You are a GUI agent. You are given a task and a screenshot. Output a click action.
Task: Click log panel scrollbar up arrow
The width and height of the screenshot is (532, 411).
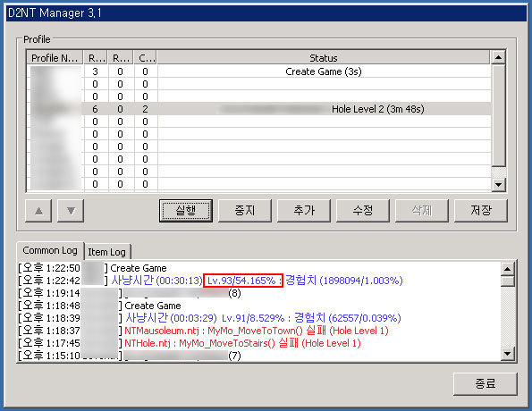tap(508, 269)
